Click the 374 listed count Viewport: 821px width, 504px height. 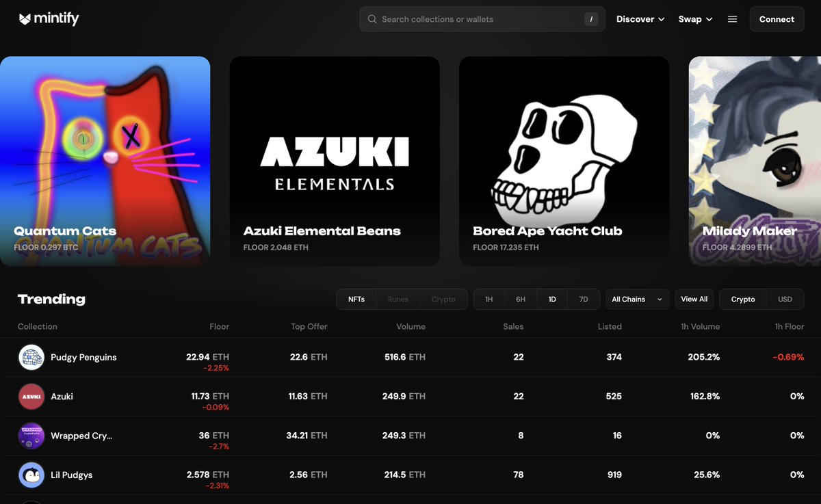[614, 358]
